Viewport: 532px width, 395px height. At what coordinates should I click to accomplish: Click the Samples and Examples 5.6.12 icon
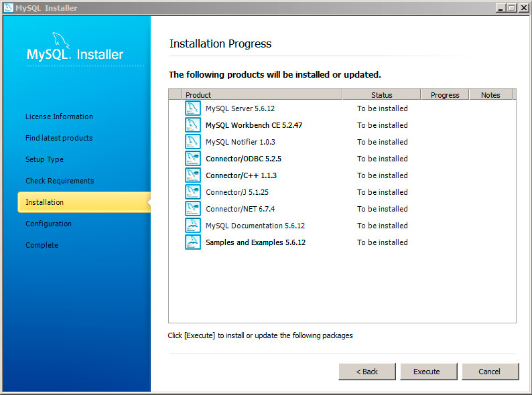coord(193,242)
